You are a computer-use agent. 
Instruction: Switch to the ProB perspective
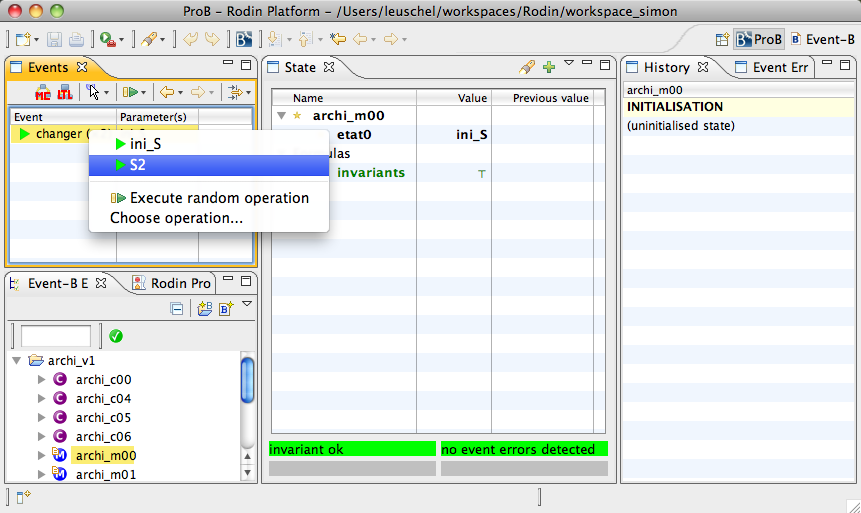[759, 40]
